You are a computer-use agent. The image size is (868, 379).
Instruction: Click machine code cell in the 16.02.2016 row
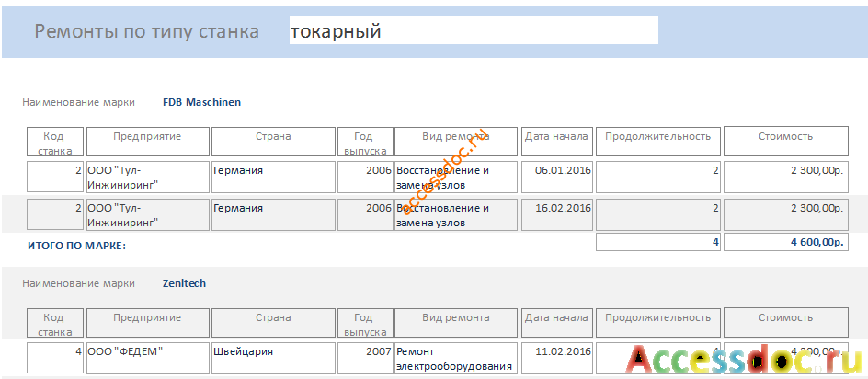pyautogui.click(x=55, y=214)
